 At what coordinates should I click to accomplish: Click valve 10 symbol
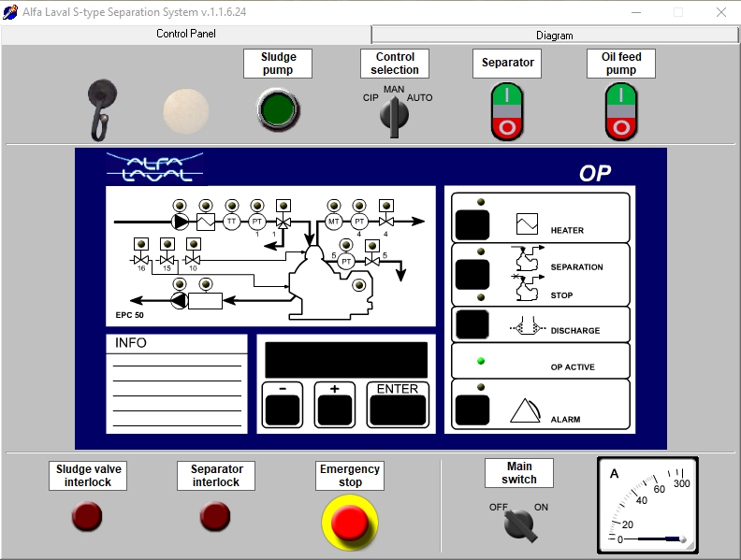click(x=193, y=260)
